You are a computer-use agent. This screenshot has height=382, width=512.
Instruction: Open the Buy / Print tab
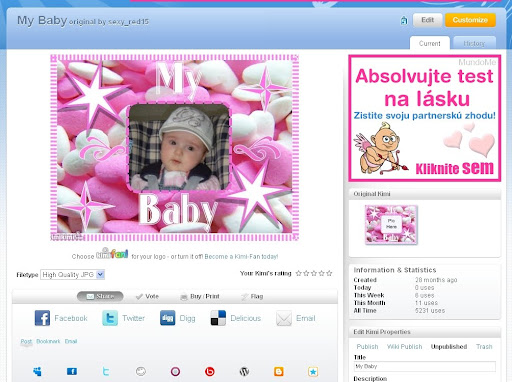click(x=200, y=296)
